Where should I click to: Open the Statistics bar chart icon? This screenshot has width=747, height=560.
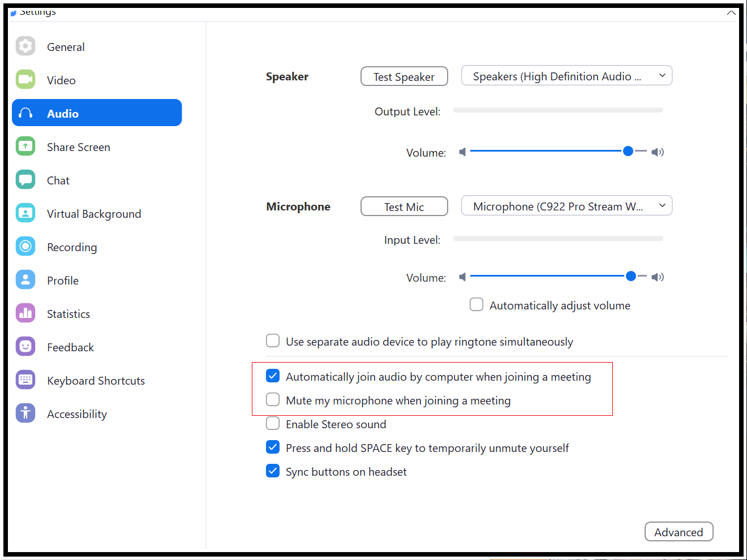(x=25, y=313)
